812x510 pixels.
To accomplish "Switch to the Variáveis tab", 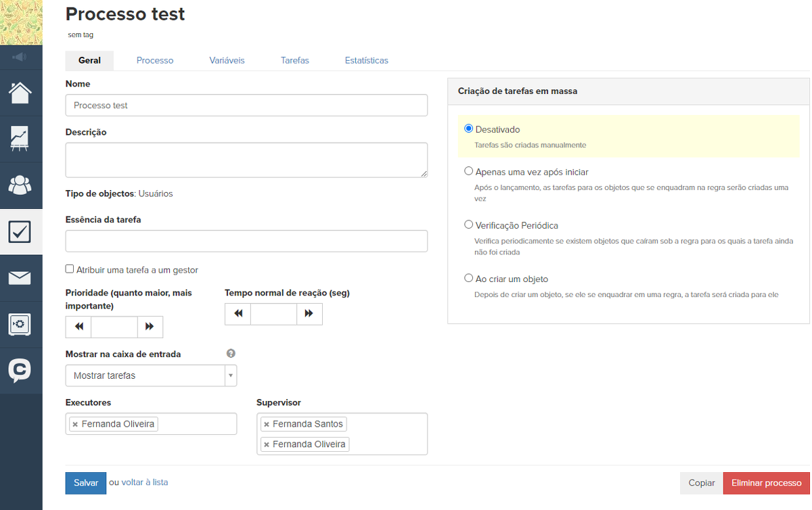I will coord(227,60).
